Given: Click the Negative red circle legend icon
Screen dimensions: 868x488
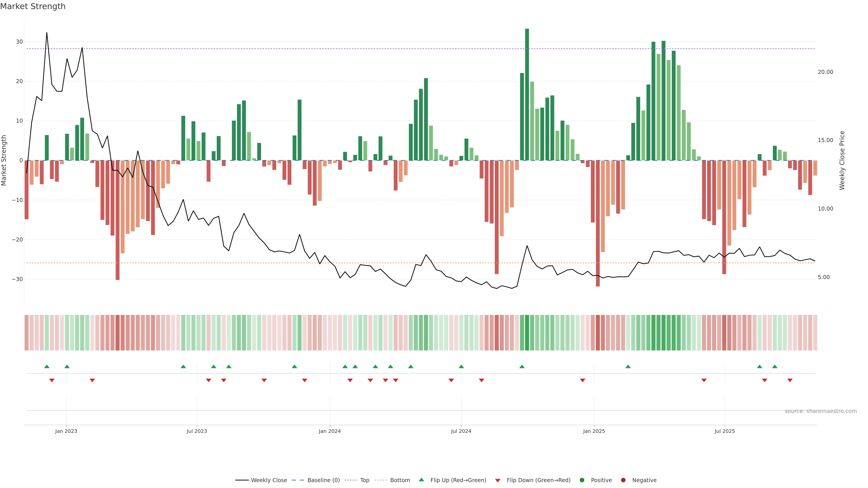Looking at the screenshot, I should [x=623, y=480].
